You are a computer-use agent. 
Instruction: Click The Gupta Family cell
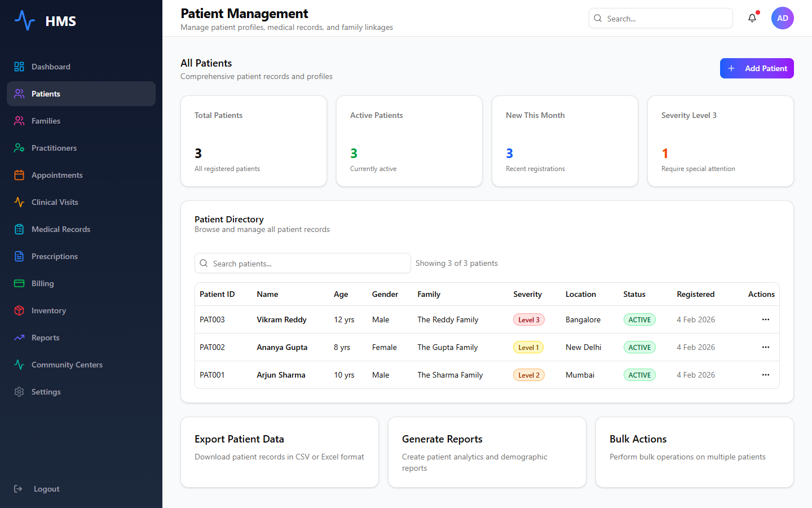point(448,347)
